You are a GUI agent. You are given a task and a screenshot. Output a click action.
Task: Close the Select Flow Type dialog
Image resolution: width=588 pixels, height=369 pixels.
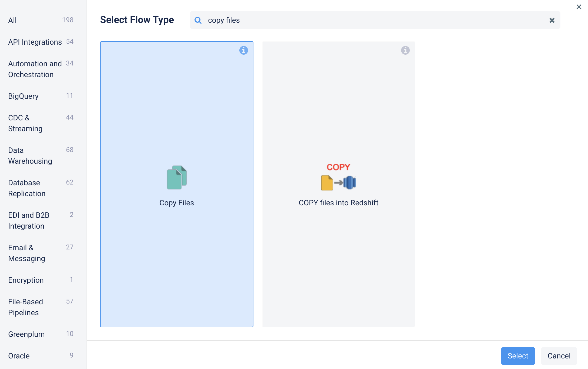[579, 7]
